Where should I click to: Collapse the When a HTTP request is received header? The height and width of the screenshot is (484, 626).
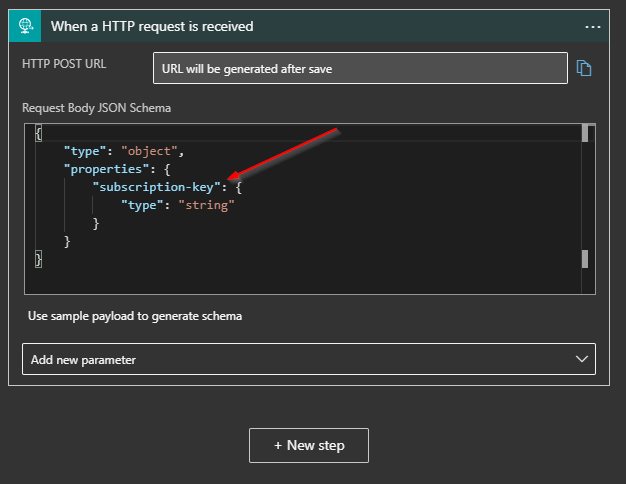(300, 26)
